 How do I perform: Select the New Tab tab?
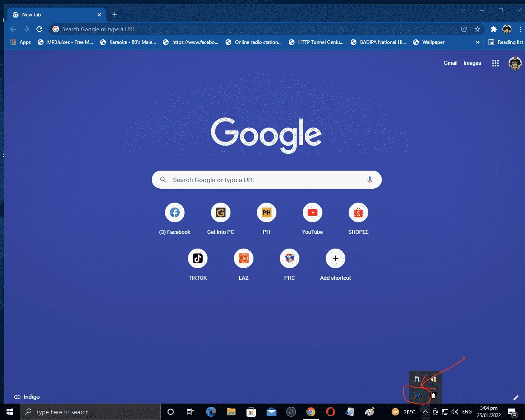click(57, 15)
